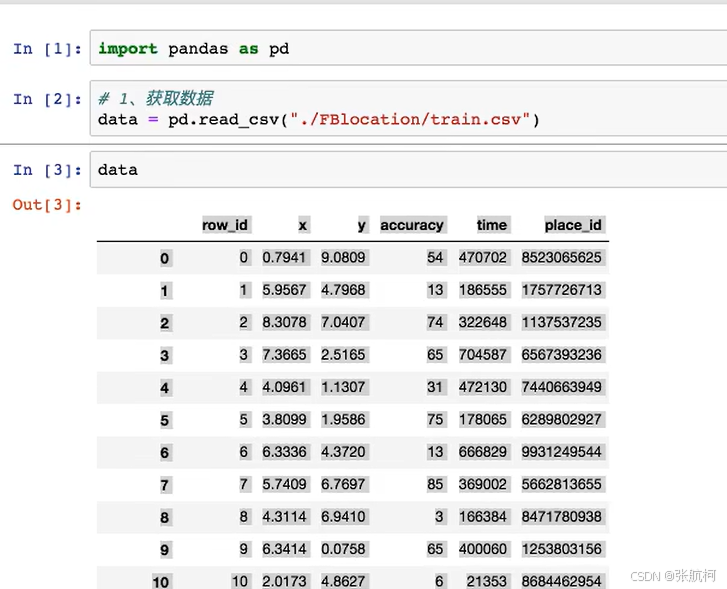Click x value 2.0173
727x589 pixels.
[x=285, y=581]
